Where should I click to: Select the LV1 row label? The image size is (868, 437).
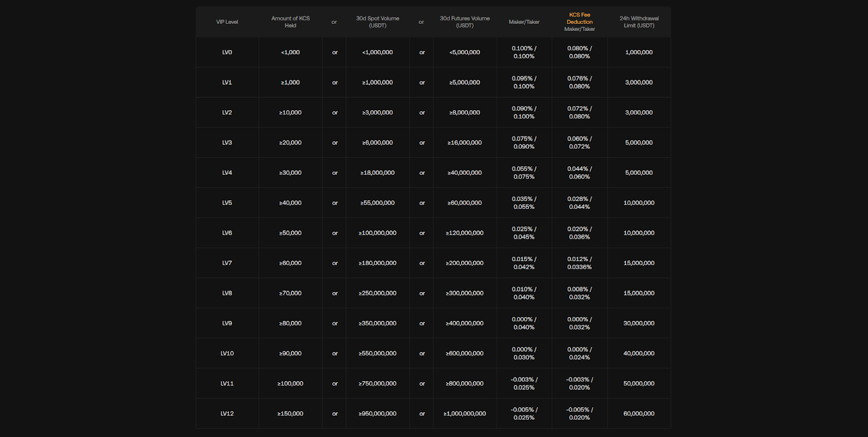[227, 83]
